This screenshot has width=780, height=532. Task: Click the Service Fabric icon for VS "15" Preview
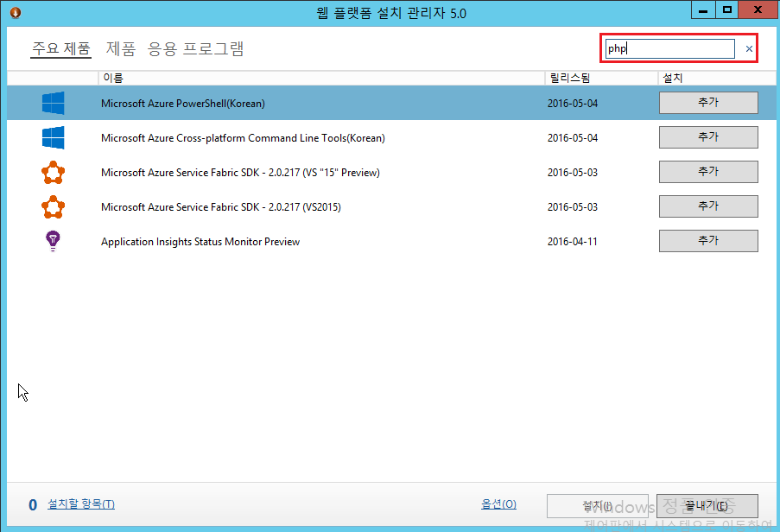pos(54,173)
